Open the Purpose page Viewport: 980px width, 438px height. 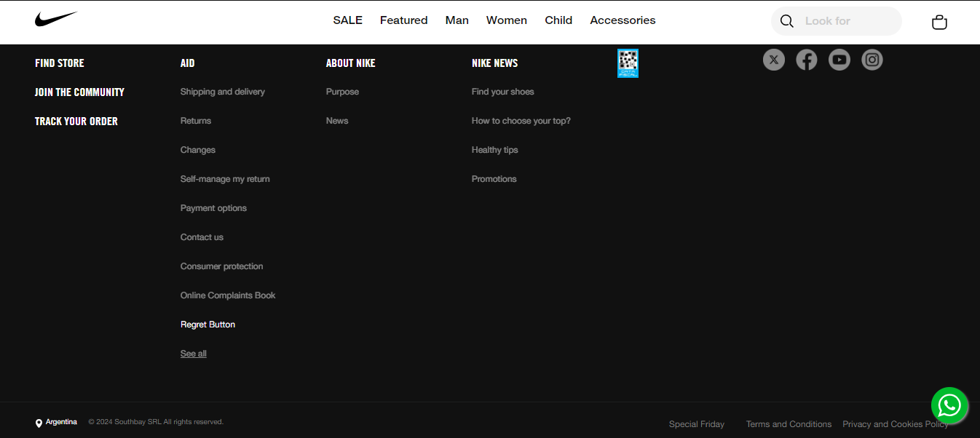point(342,92)
